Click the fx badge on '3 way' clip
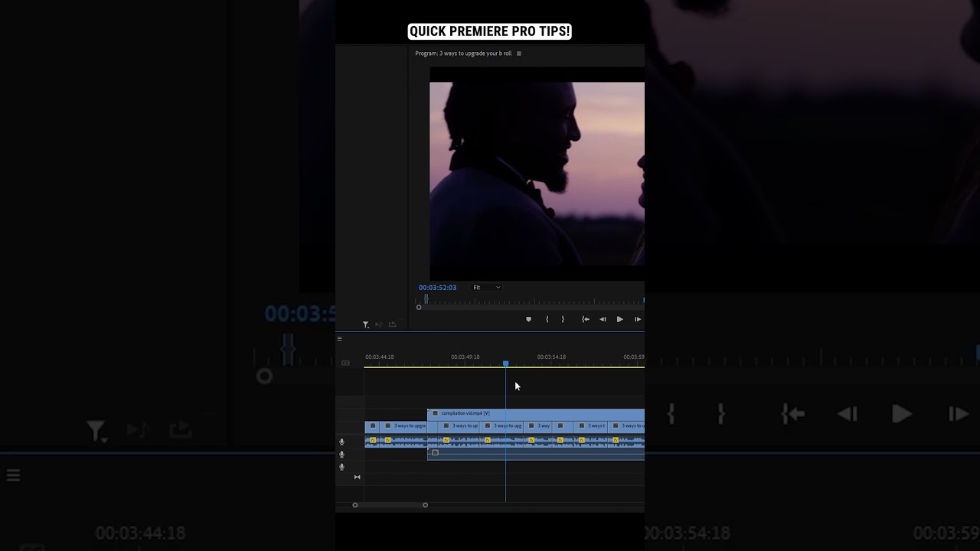This screenshot has height=551, width=980. (x=531, y=425)
